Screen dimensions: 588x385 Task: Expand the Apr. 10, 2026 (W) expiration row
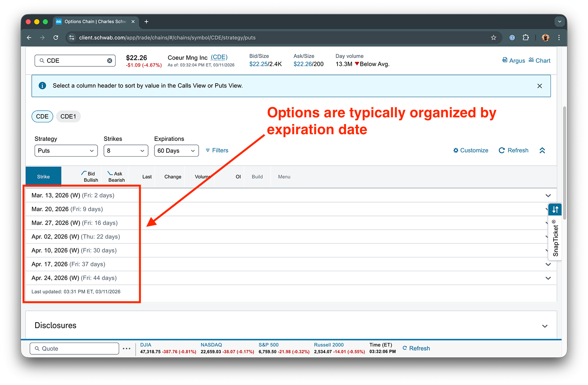[x=291, y=250]
